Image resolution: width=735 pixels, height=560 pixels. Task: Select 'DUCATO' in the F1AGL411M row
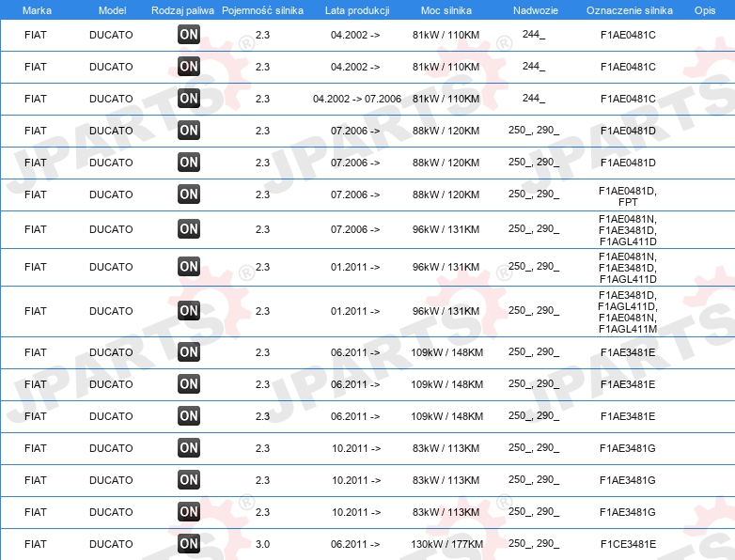pos(111,311)
